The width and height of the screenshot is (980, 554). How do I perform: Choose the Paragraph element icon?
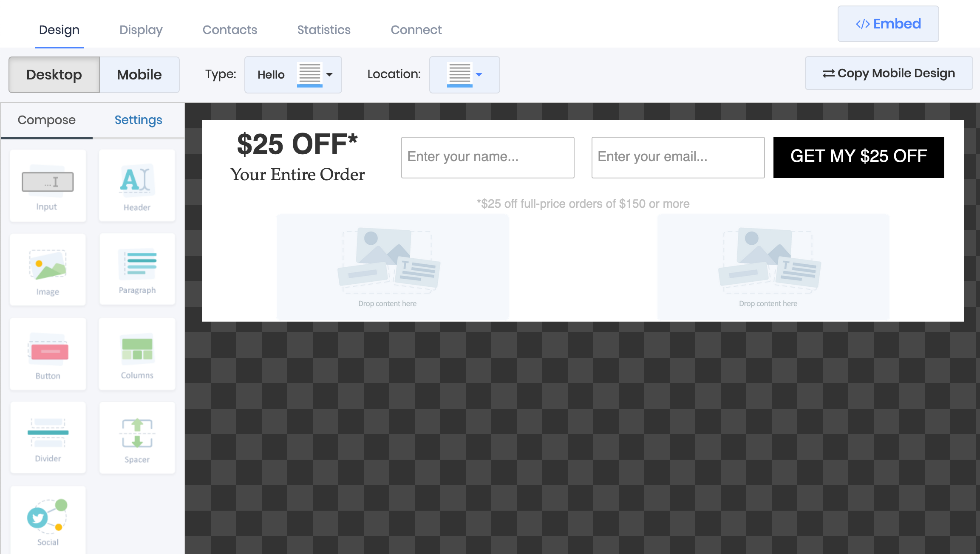pos(137,269)
